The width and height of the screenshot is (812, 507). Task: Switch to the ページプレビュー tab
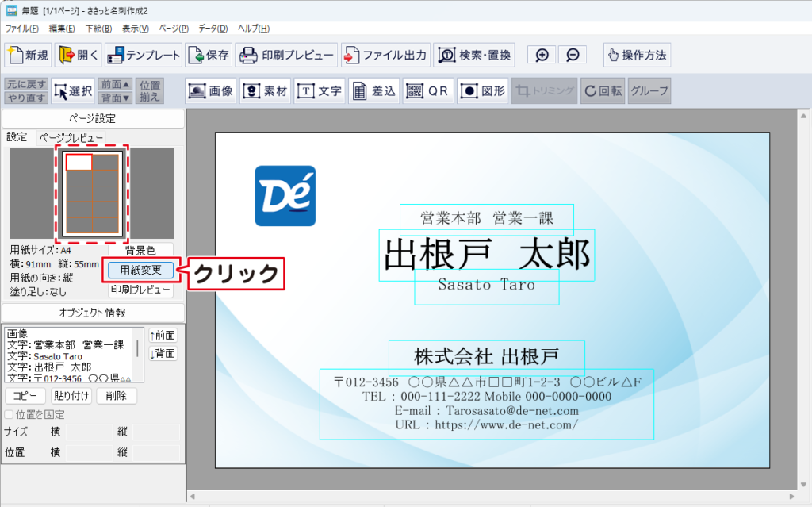(71, 138)
